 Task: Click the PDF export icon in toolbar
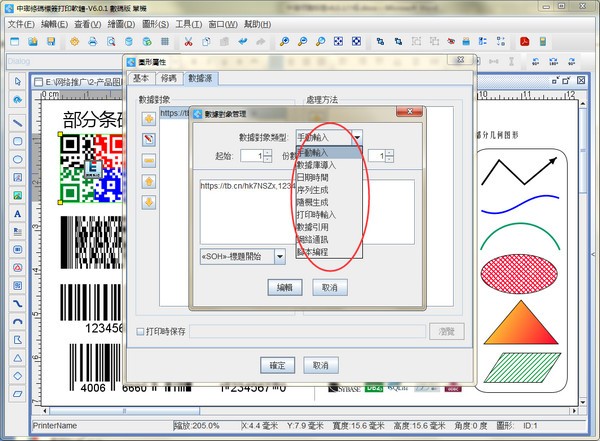[522, 42]
